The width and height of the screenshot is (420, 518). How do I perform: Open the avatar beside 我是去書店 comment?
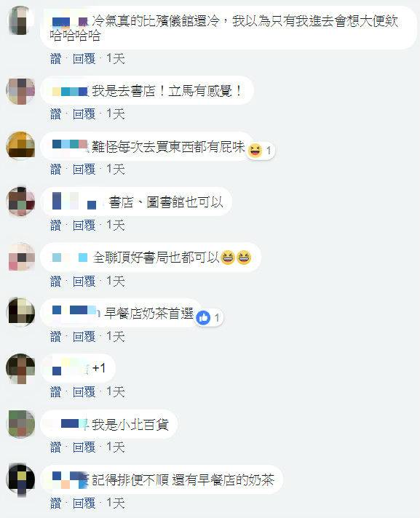coord(20,91)
